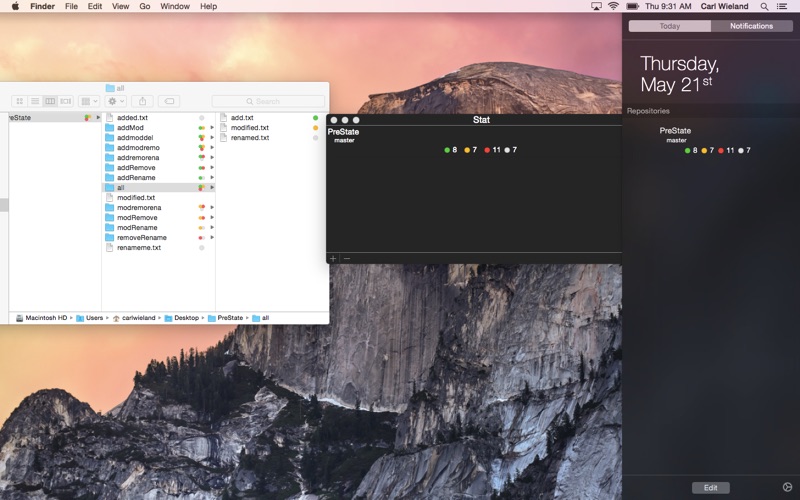Image resolution: width=800 pixels, height=500 pixels.
Task: Click the add repository plus button in Stat
Action: 333,259
